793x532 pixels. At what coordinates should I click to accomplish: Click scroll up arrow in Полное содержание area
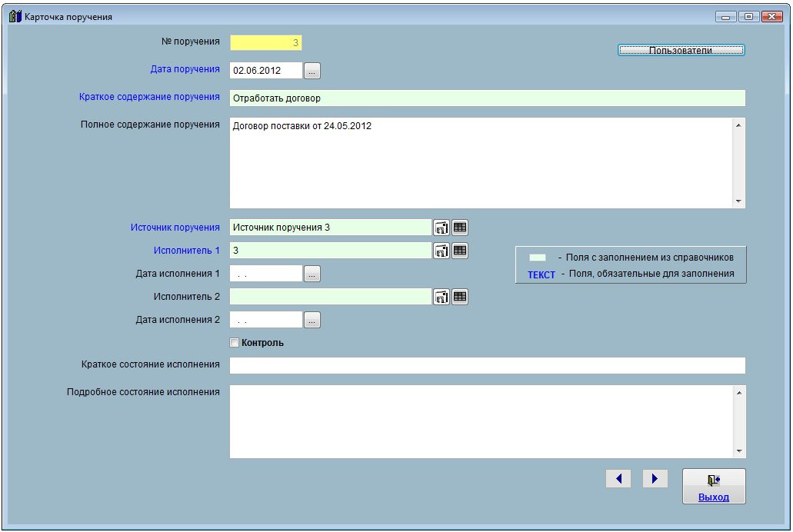pos(738,125)
